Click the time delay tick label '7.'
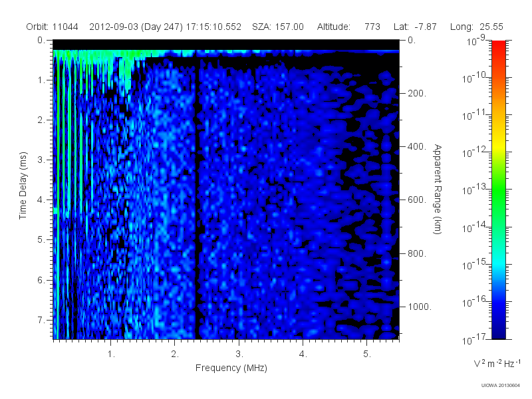The image size is (532, 399). coord(41,320)
